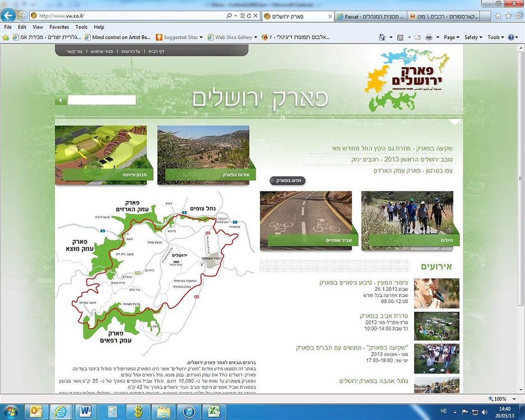This screenshot has width=525, height=420.
Task: Open the Page dropdown menu
Action: (x=452, y=38)
